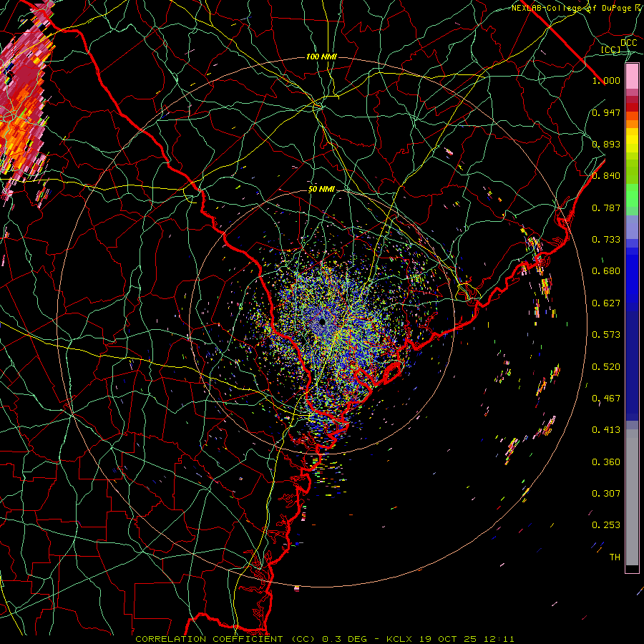Click the 0.520 legend value
The height and width of the screenshot is (644, 644).
click(606, 367)
